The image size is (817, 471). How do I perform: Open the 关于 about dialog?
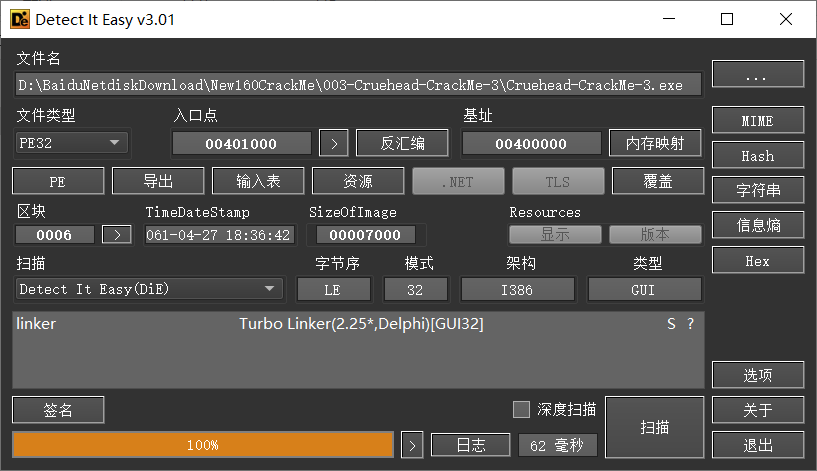click(758, 410)
